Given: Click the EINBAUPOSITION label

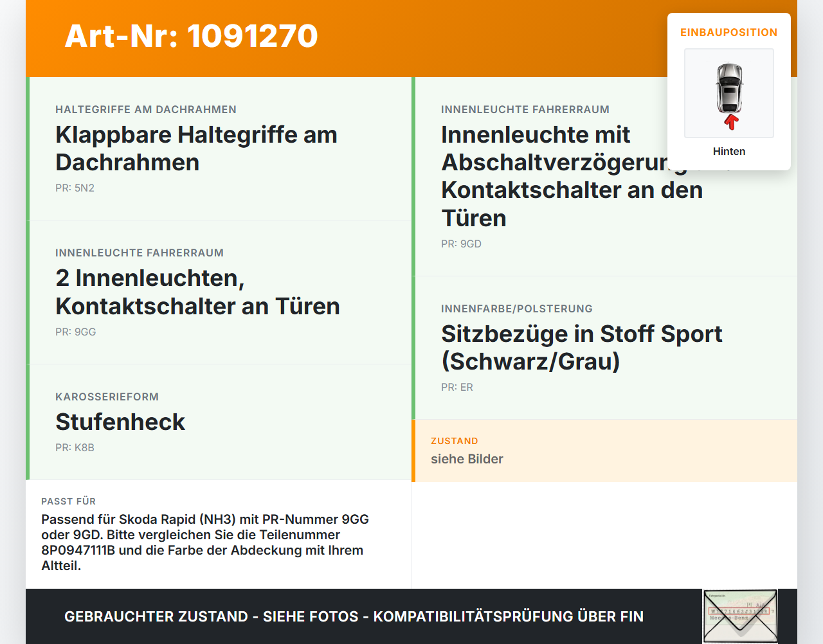Looking at the screenshot, I should pos(729,32).
